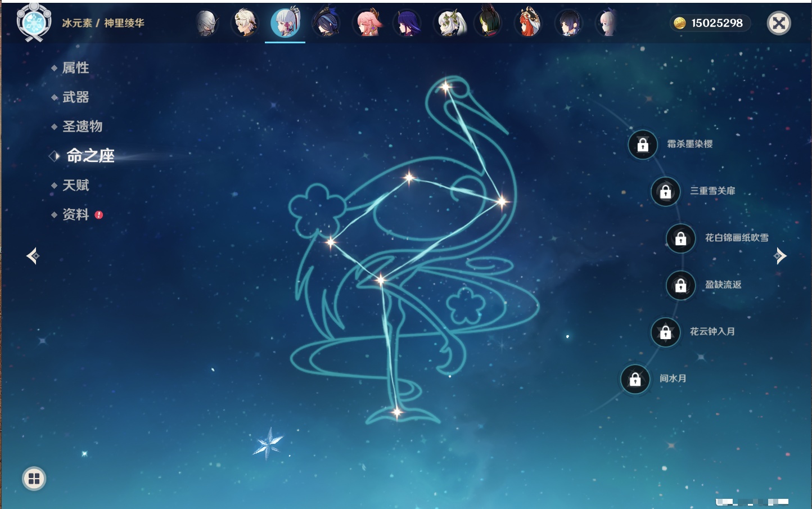This screenshot has width=812, height=509.
Task: Click the Cryo element emblem icon
Action: click(x=34, y=22)
